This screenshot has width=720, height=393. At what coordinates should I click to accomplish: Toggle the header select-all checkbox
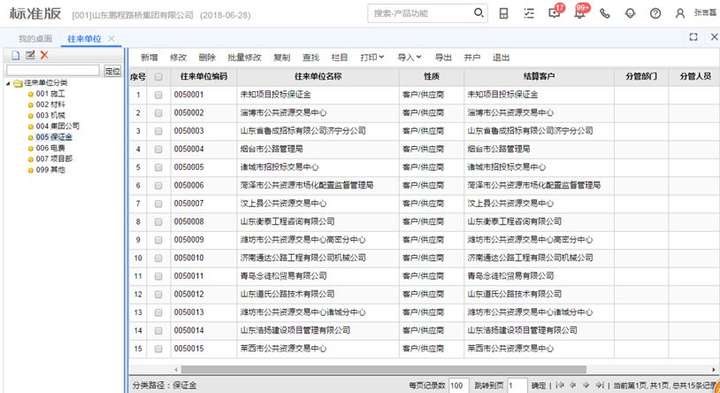(158, 77)
